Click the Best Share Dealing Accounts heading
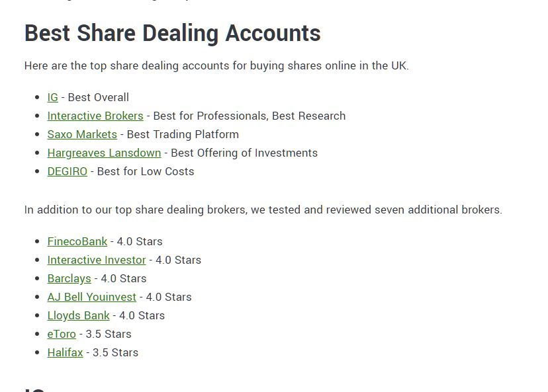 click(x=172, y=34)
